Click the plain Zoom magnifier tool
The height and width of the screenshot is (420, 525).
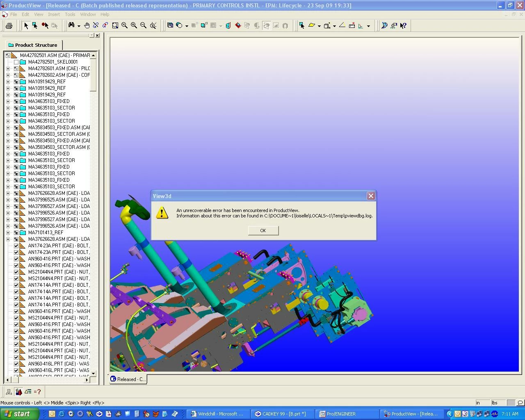124,25
